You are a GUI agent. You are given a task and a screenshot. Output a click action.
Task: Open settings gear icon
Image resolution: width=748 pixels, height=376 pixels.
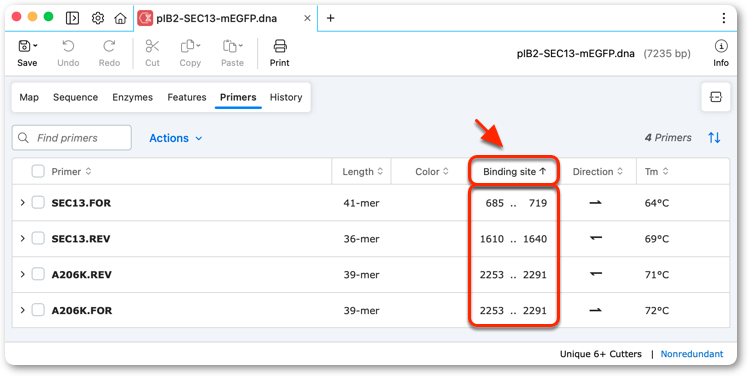[98, 18]
